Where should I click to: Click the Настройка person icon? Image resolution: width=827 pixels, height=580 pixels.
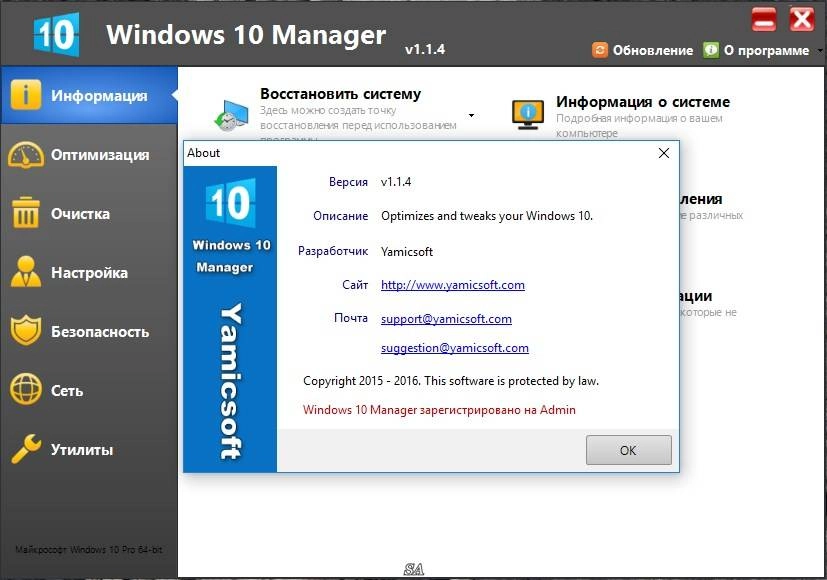(x=25, y=272)
